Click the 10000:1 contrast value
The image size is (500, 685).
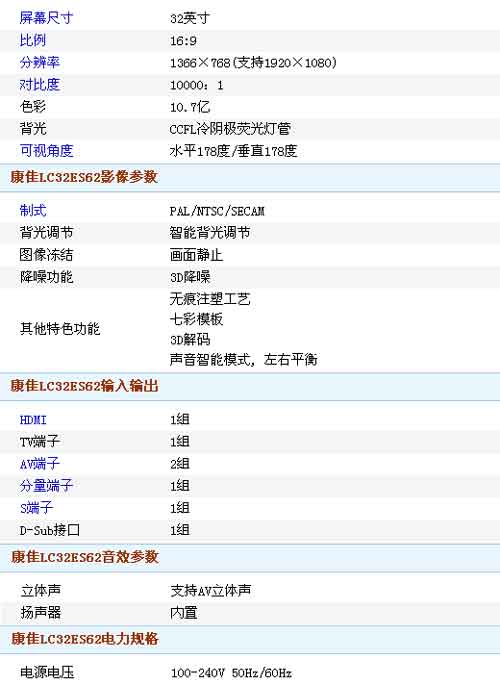click(197, 85)
